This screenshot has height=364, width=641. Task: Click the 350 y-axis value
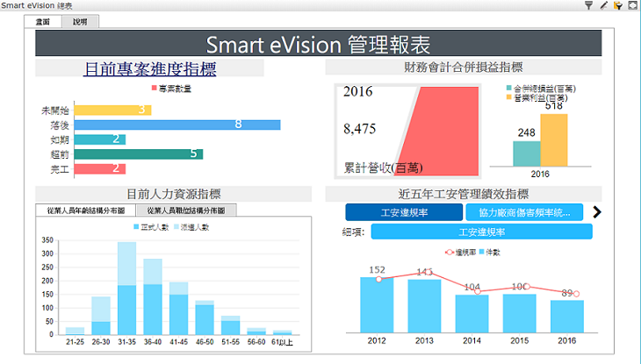coord(47,240)
